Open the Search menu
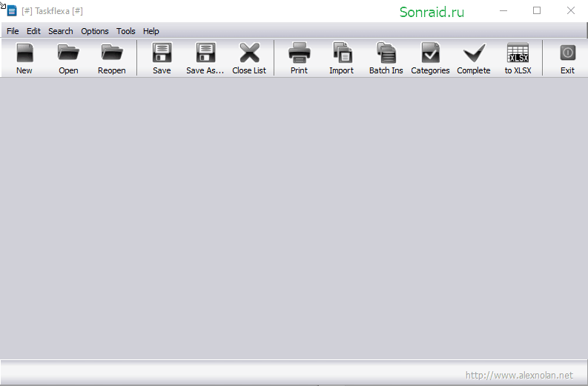This screenshot has width=588, height=386. (x=60, y=31)
